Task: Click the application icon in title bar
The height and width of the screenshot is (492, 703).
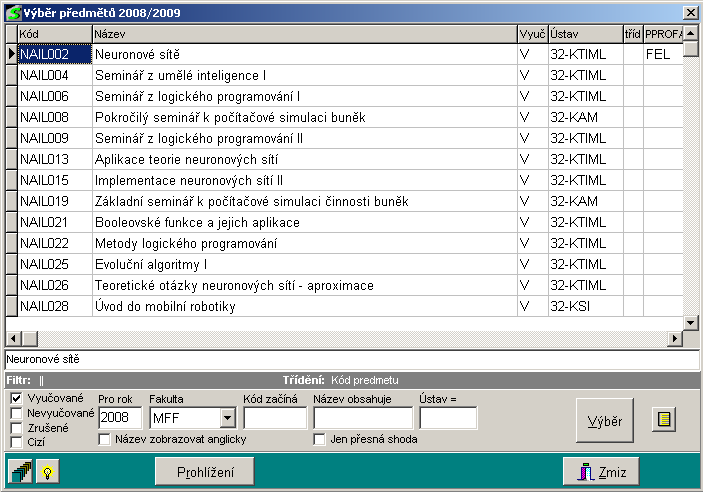Action: click(x=12, y=12)
